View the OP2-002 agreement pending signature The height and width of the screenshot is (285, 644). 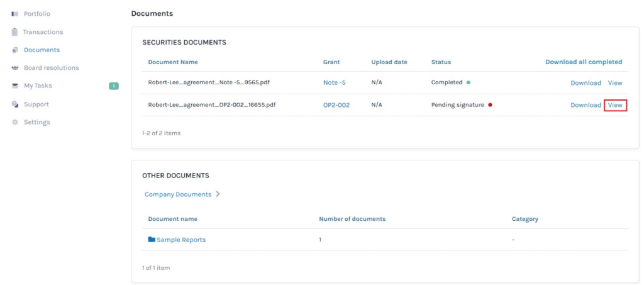coord(615,105)
